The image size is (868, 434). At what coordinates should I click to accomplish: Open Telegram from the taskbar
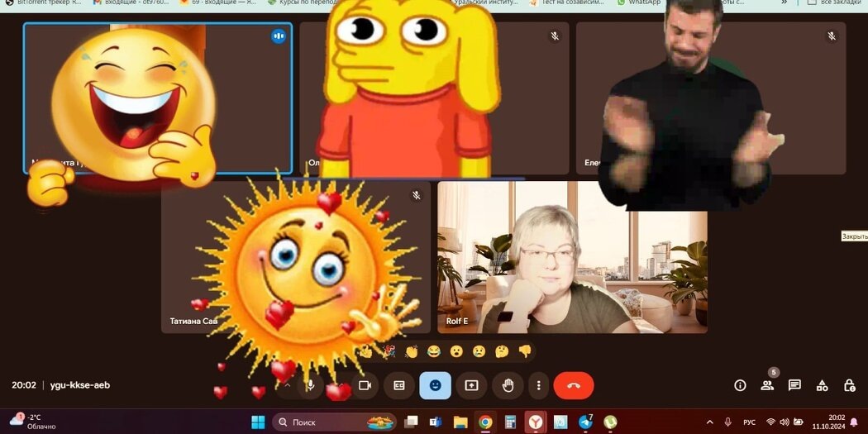pos(585,422)
